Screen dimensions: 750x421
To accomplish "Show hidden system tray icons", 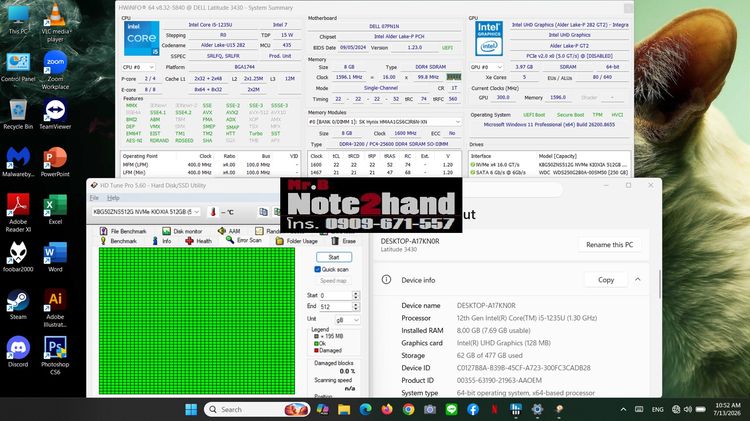I will (x=623, y=410).
